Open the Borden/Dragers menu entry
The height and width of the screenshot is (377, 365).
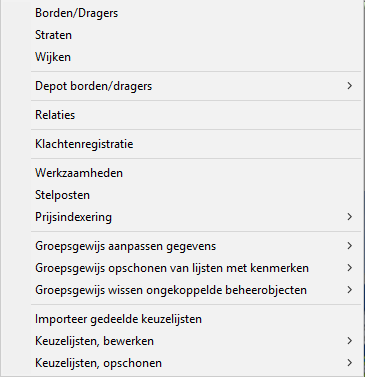coord(182,13)
